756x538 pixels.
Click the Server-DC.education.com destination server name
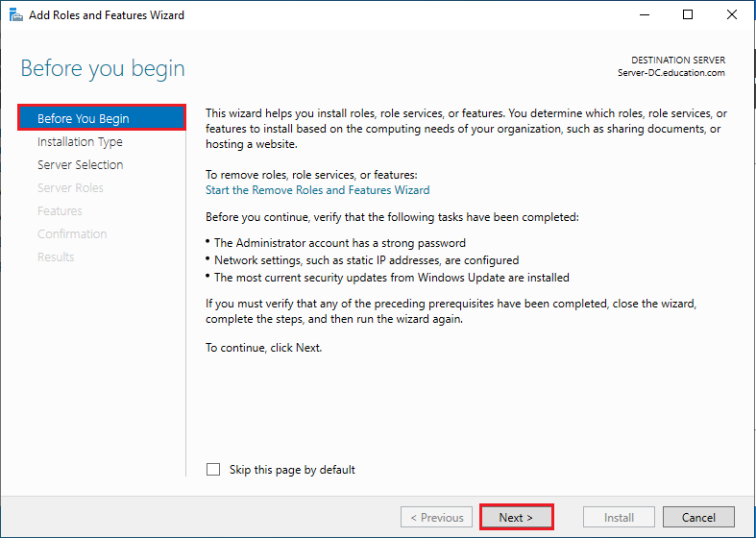(671, 73)
